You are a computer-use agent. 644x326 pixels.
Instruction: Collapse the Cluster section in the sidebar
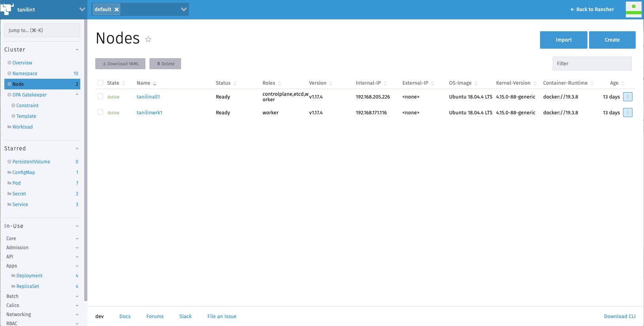77,50
